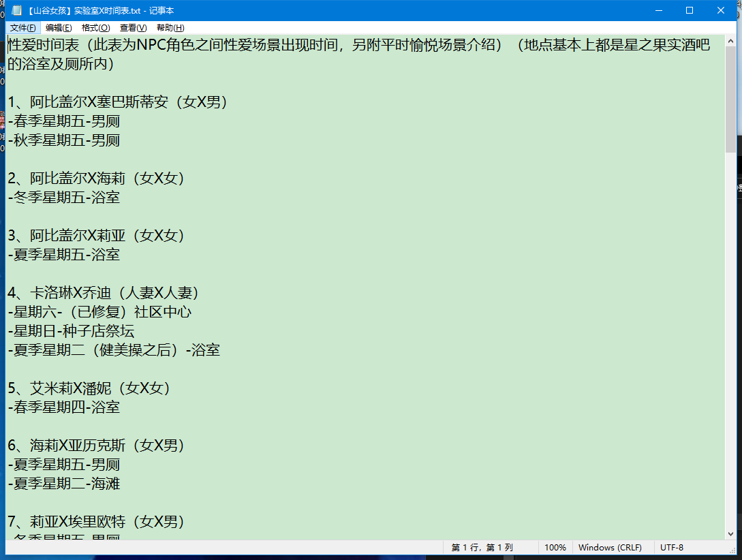Click the vertical scrollbar up arrow
This screenshot has height=560, width=742.
pyautogui.click(x=730, y=41)
